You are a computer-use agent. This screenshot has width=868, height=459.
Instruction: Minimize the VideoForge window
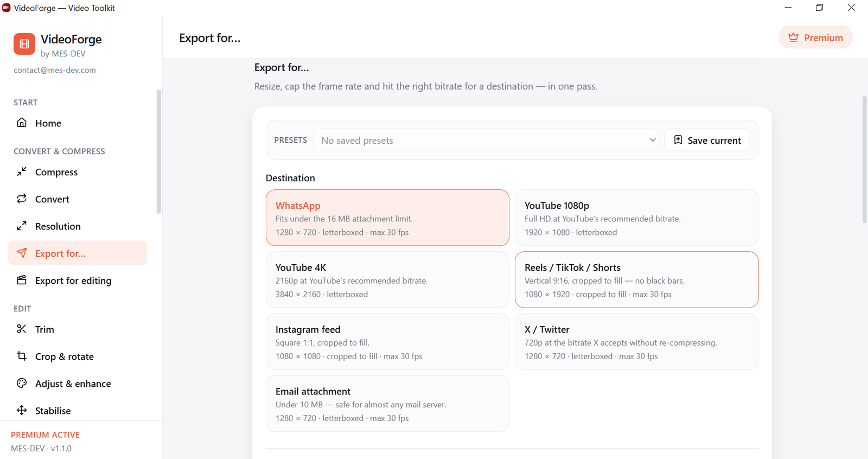pyautogui.click(x=788, y=8)
